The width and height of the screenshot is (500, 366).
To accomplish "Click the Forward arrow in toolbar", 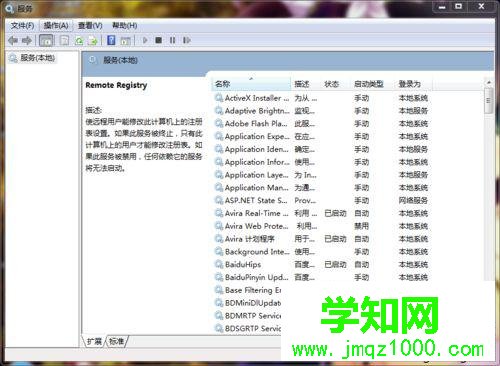I will click(27, 41).
